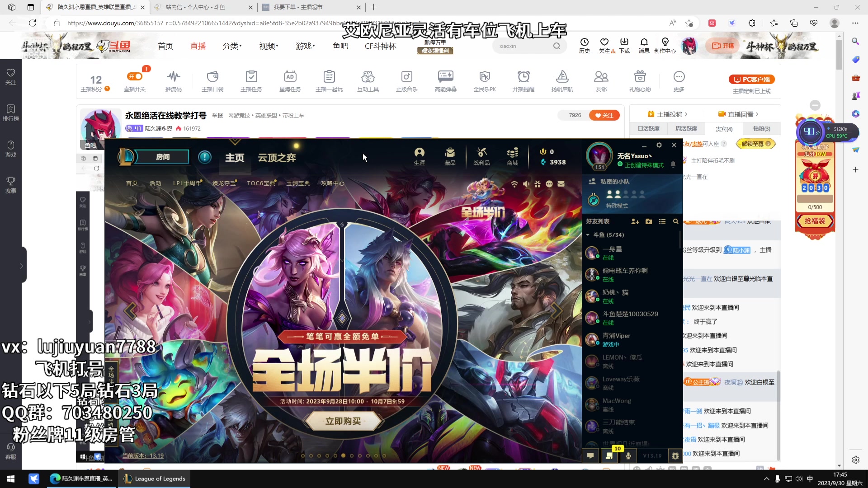Click the list view icon in 好友列表
This screenshot has width=868, height=488.
[662, 221]
